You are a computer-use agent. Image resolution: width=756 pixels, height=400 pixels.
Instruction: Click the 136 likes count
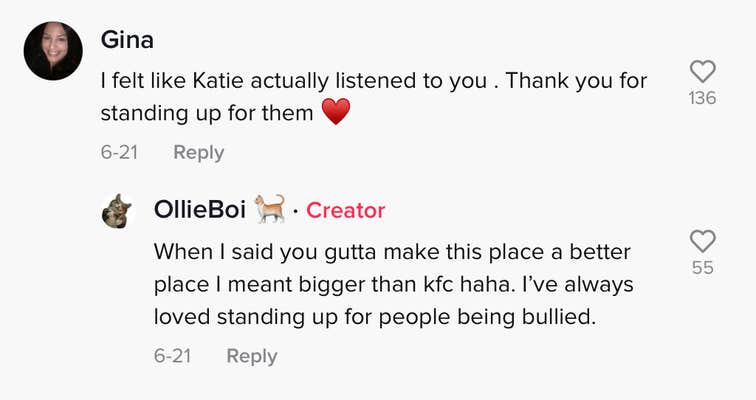[703, 98]
